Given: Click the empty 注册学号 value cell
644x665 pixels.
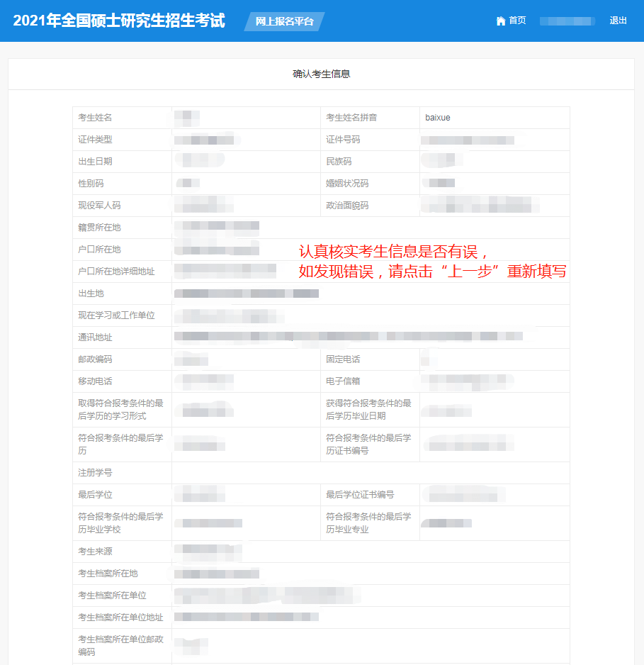Looking at the screenshot, I should coord(370,473).
